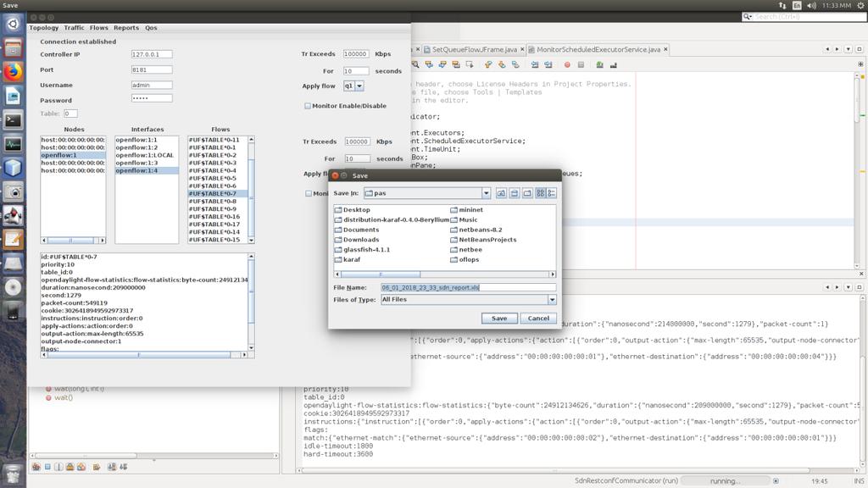
Task: Open the Traffic menu
Action: (x=75, y=28)
